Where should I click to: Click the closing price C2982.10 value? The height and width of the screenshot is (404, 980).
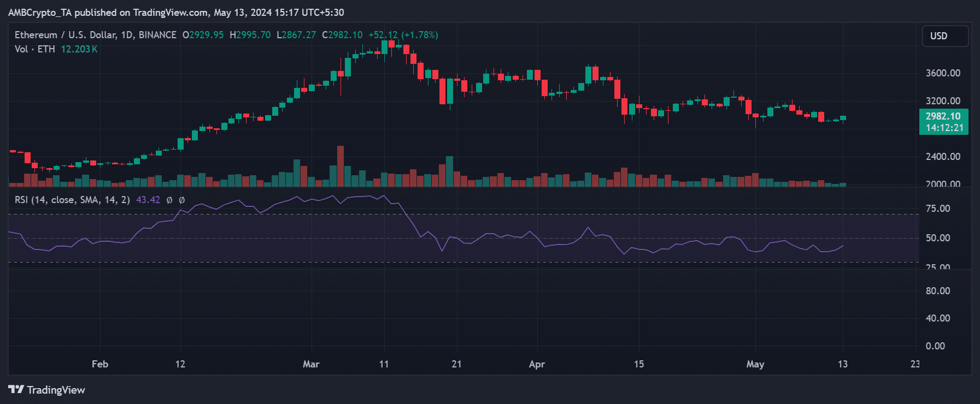coord(342,35)
